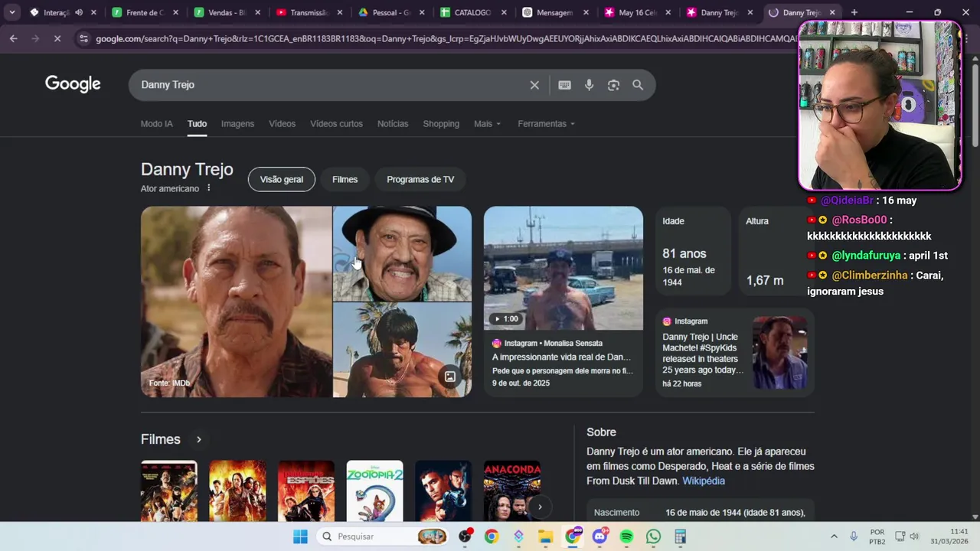The height and width of the screenshot is (551, 980).
Task: Open the Wikipédia link
Action: coord(704,481)
